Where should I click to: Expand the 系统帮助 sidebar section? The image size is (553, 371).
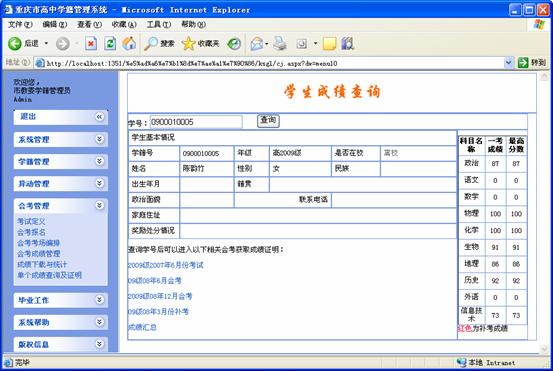tap(100, 322)
